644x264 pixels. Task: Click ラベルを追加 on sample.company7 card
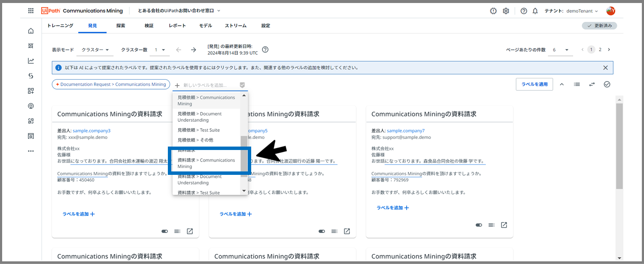393,208
